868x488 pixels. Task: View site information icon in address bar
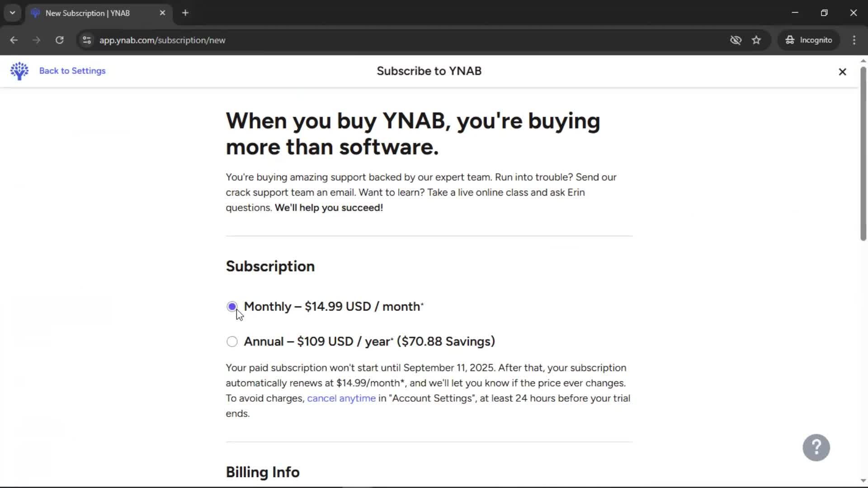(87, 40)
